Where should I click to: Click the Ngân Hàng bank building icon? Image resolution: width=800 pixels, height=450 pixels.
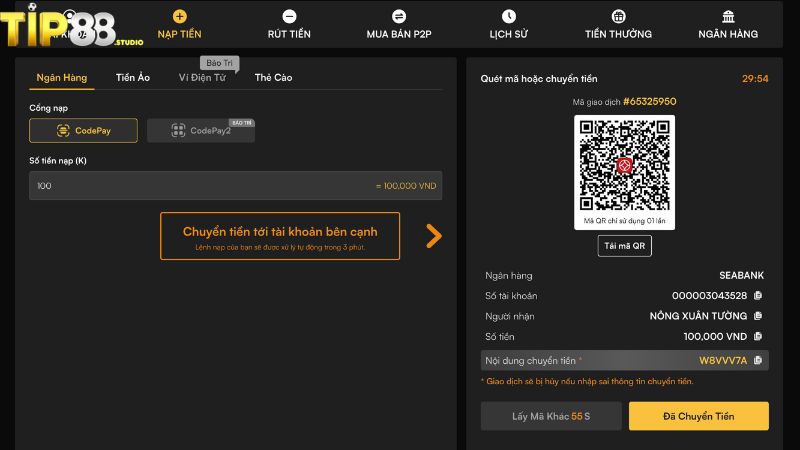point(728,16)
